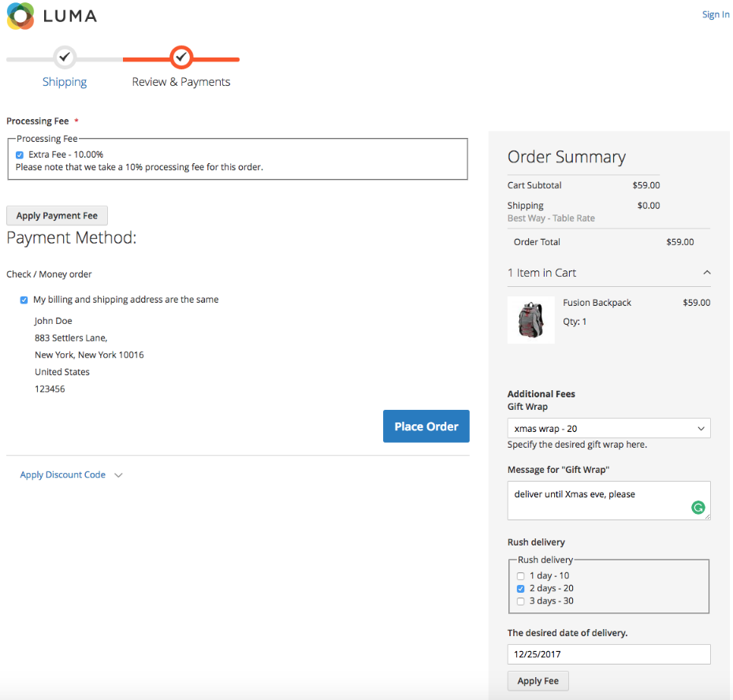Select the Review & Payments step label

181,82
